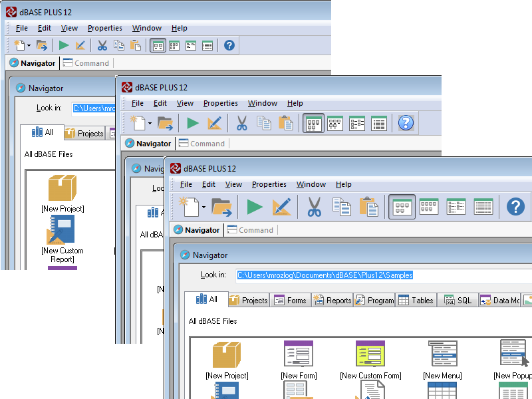Click [New Custom Report] in back window
The image size is (532, 399).
[63, 239]
